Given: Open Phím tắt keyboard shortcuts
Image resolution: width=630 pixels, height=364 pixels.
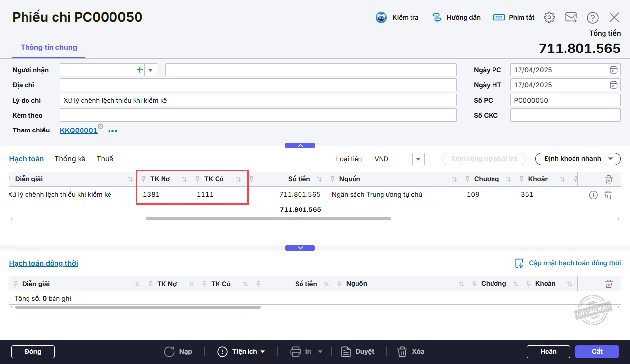Looking at the screenshot, I should point(499,18).
